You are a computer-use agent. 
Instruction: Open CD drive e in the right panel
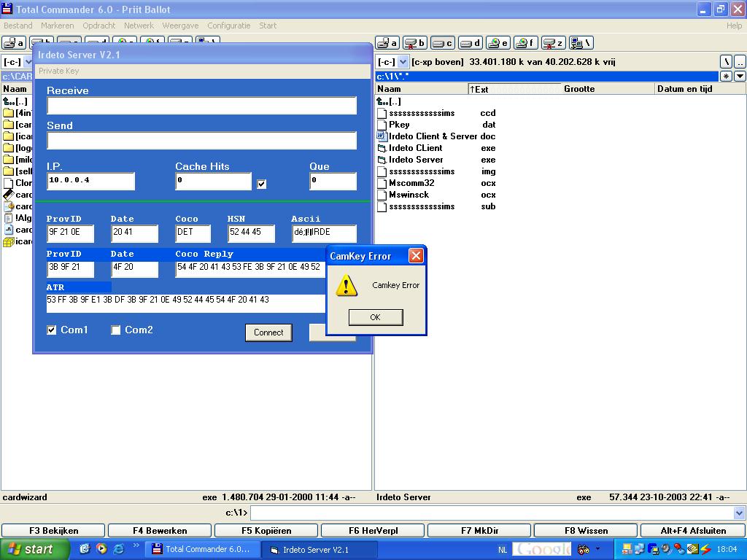coord(498,43)
